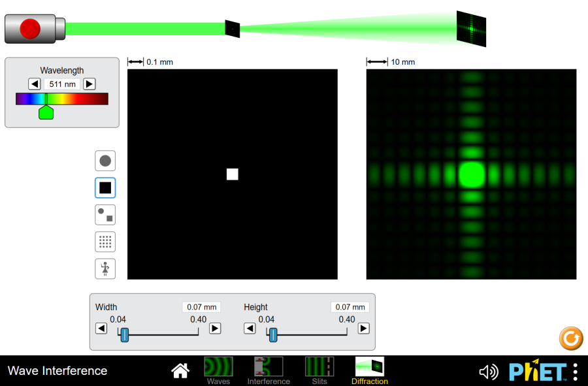The height and width of the screenshot is (386, 588).
Task: Select the circle and square aperture
Action: click(x=105, y=215)
